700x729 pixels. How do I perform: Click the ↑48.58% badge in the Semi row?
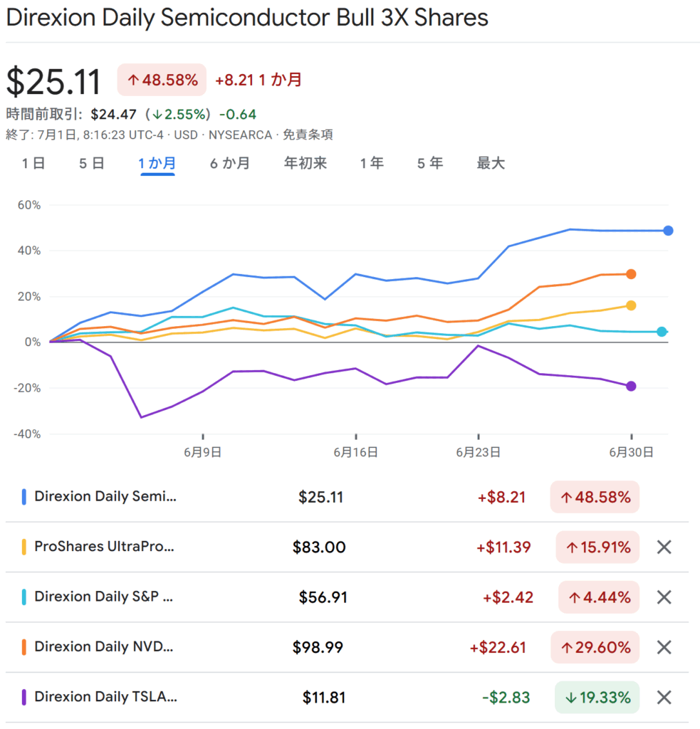pos(595,498)
